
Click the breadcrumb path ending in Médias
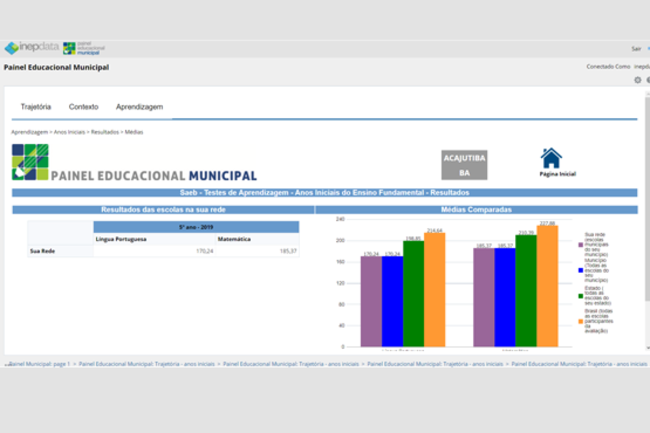tap(77, 132)
